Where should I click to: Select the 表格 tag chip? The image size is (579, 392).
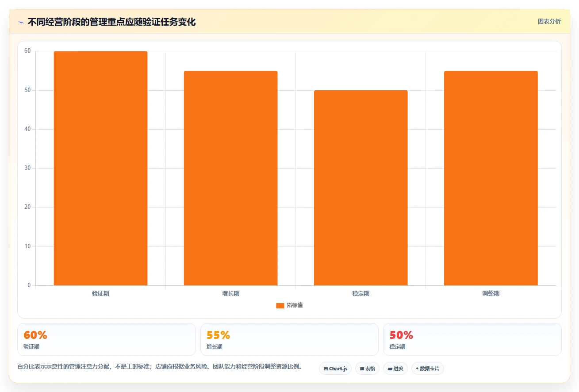[367, 369]
